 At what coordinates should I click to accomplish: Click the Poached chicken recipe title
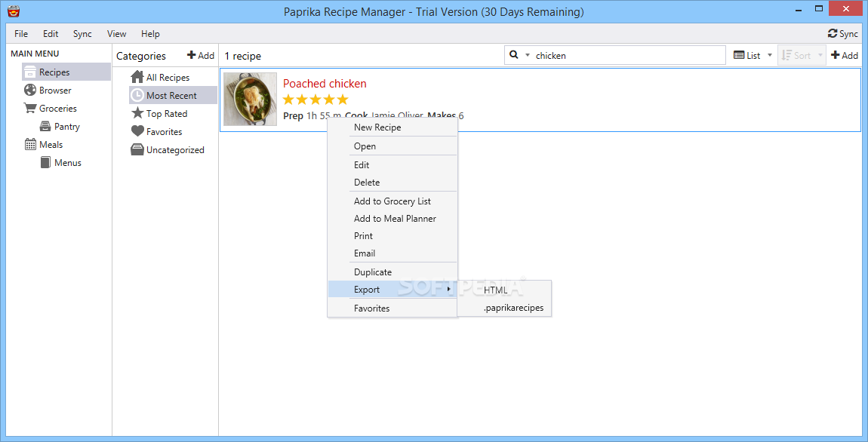[x=325, y=84]
